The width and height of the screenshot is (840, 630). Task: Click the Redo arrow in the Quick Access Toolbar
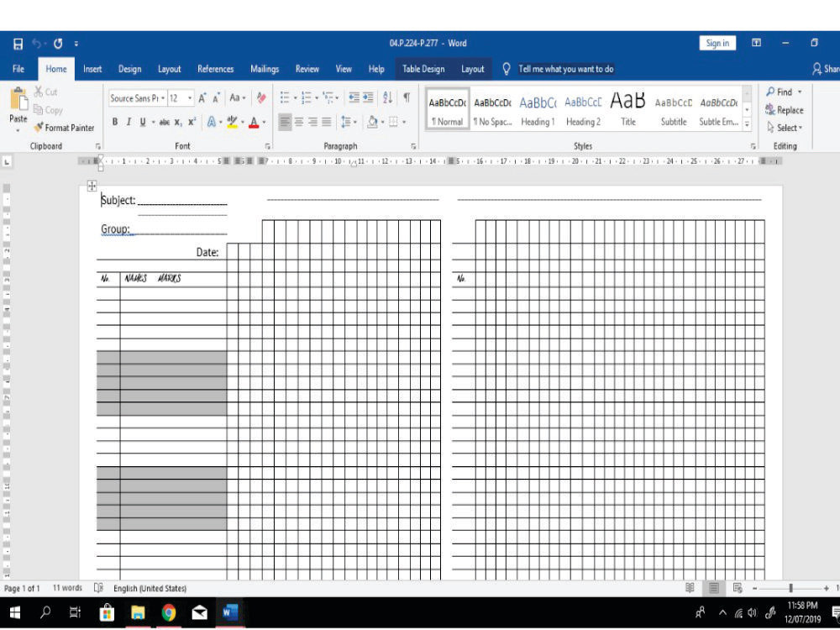point(58,44)
